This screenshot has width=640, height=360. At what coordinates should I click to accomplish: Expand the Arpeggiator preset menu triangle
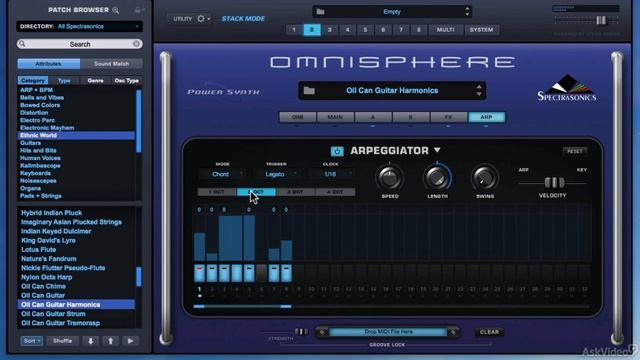point(437,150)
